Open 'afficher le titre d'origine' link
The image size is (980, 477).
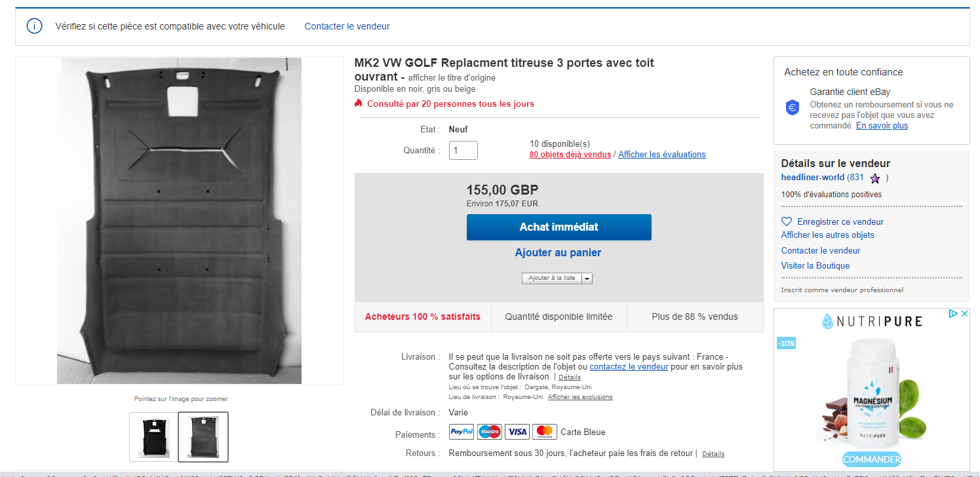pyautogui.click(x=452, y=78)
